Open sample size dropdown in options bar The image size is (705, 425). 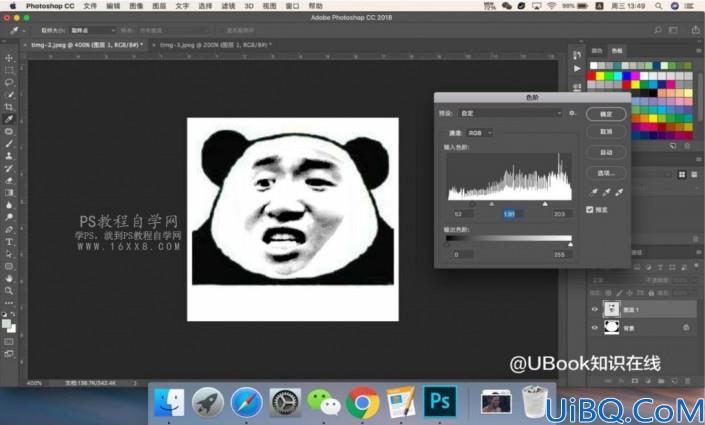point(93,30)
